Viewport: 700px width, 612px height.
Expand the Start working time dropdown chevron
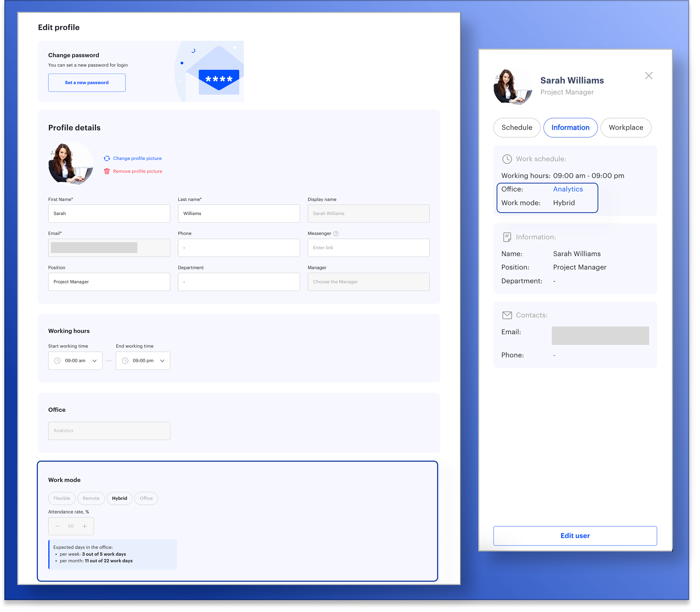[94, 361]
